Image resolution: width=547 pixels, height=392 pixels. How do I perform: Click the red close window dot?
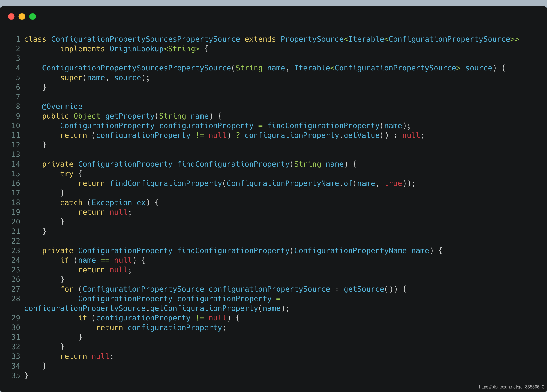11,17
